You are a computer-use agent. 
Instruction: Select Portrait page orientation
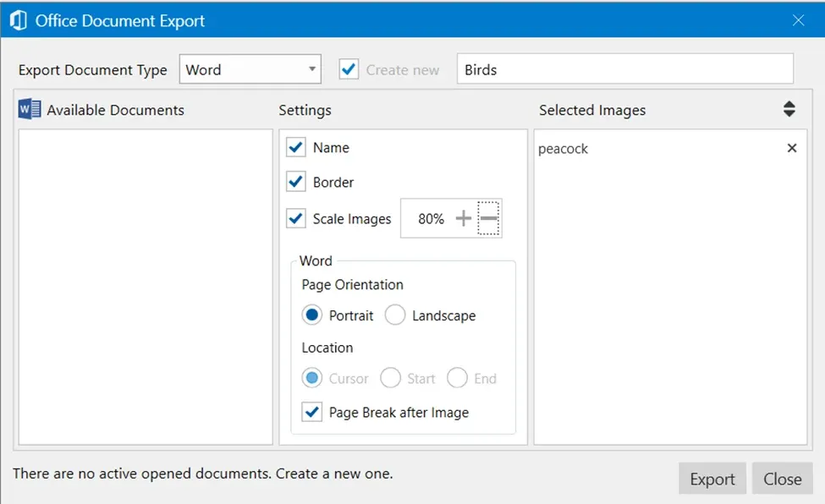[x=312, y=315]
